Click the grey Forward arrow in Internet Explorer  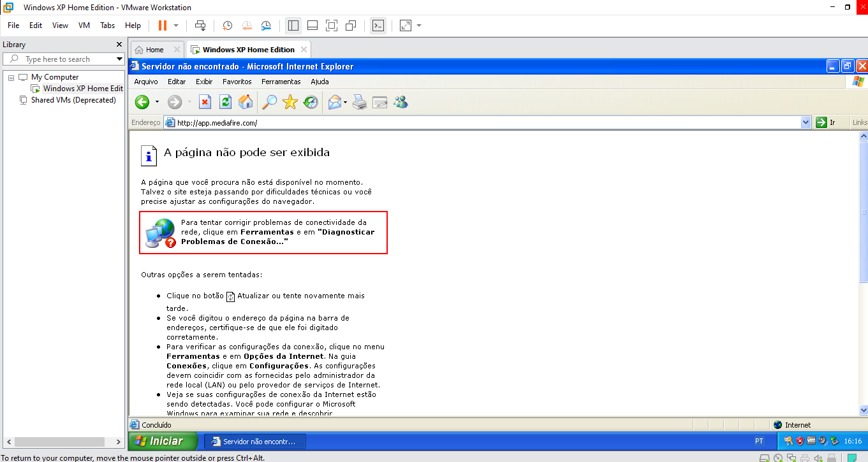click(x=174, y=102)
